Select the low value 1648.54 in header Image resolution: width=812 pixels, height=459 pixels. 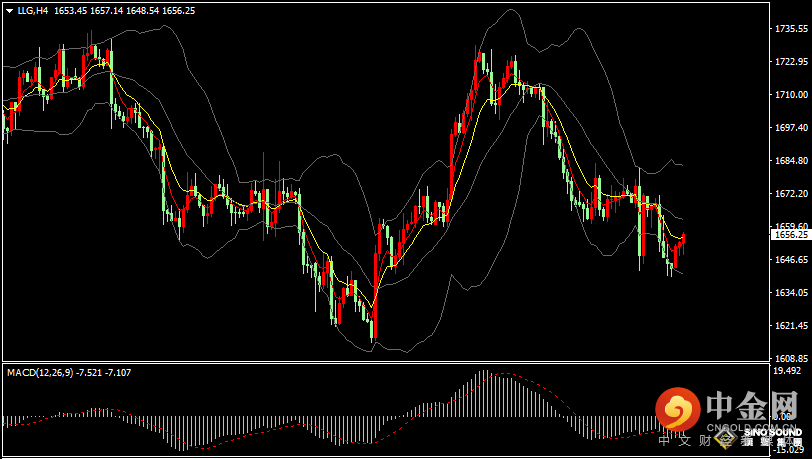click(x=142, y=10)
